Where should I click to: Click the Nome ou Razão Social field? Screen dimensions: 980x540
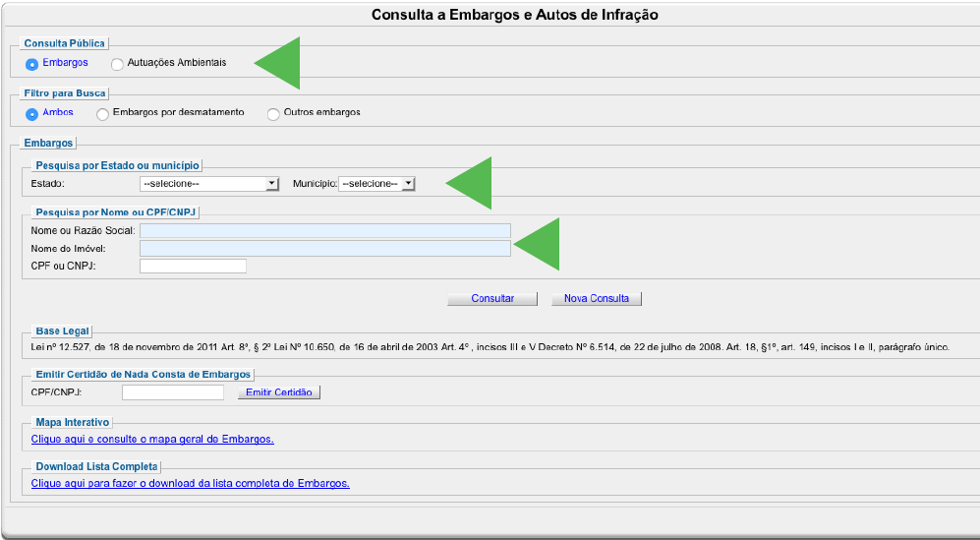click(325, 231)
